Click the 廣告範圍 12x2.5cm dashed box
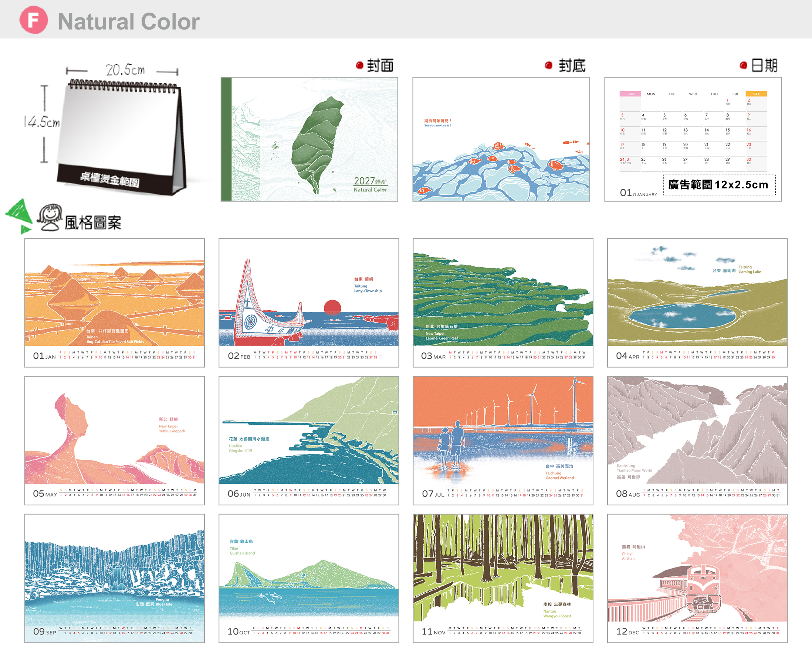 pos(719,185)
